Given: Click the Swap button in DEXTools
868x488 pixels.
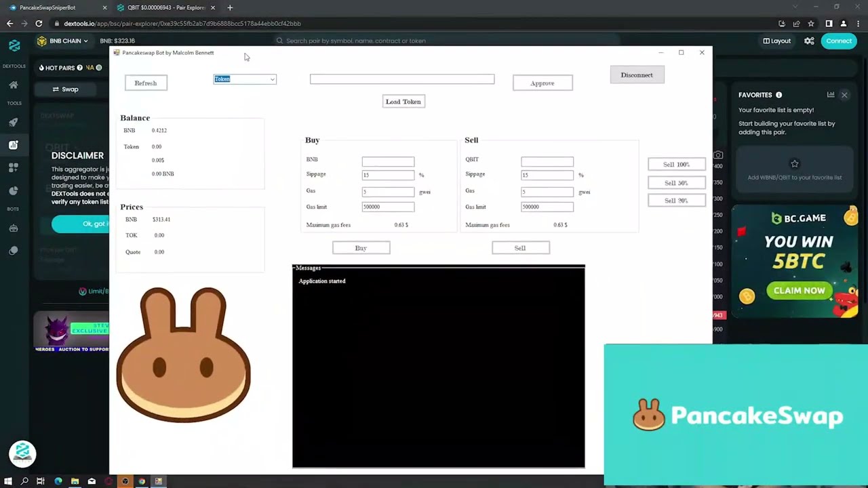Looking at the screenshot, I should click(x=66, y=89).
